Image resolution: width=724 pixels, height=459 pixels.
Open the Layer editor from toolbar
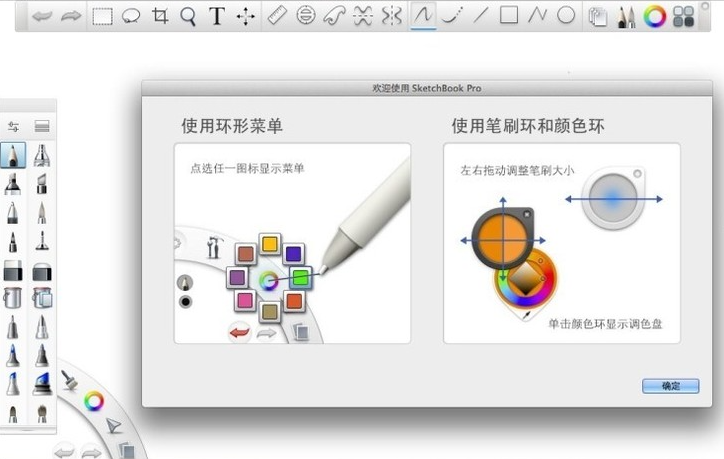[597, 17]
